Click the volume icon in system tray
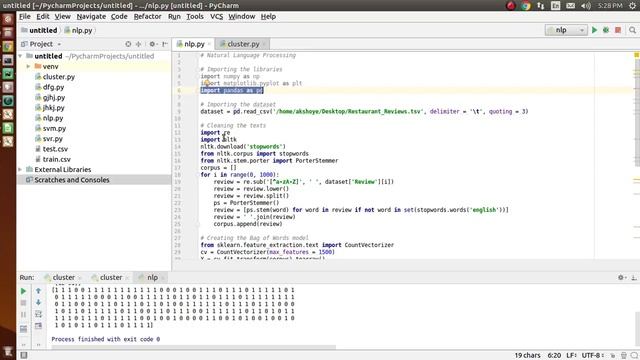The image size is (640, 360). 586,6
